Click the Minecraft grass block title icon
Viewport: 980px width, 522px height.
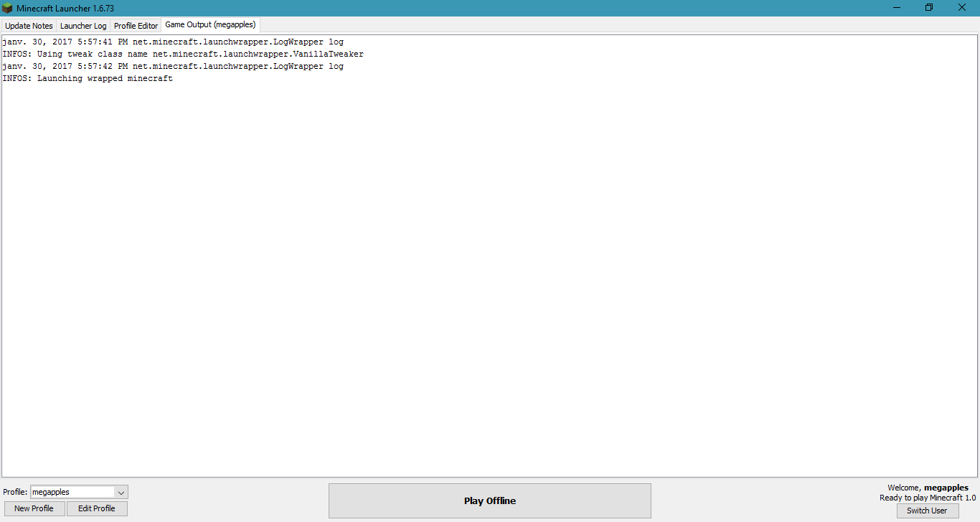click(7, 8)
